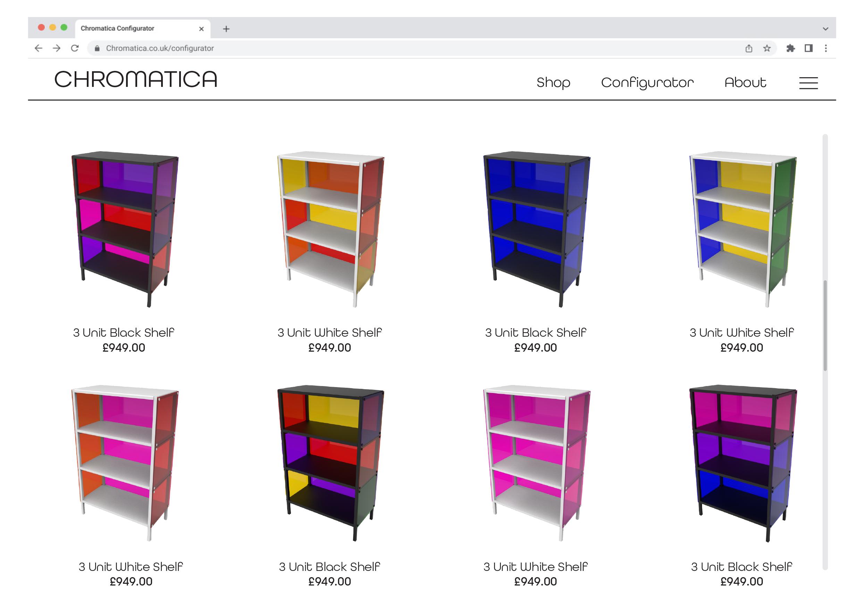Viewport: 868px width, 614px height.
Task: Select the all-pink white shelf thumbnail
Action: pyautogui.click(x=537, y=464)
